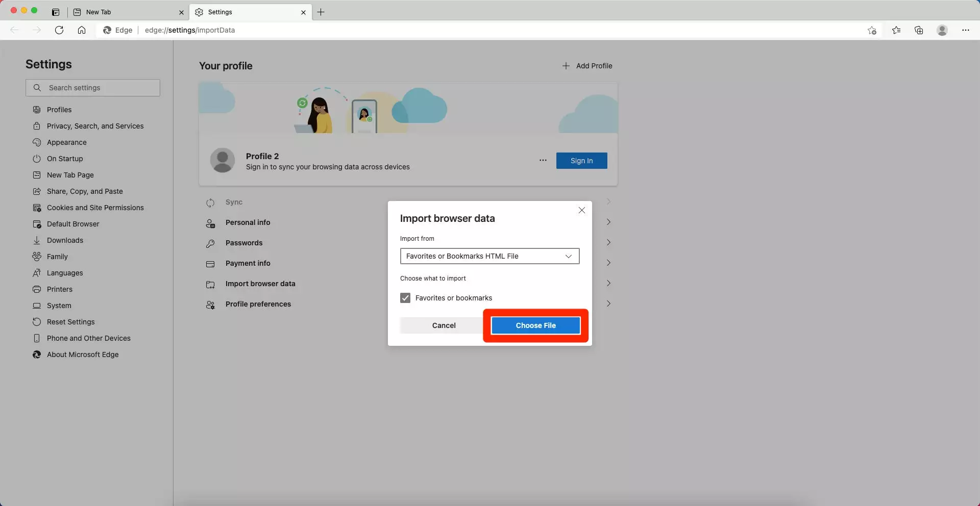
Task: Reload the page
Action: 59,30
